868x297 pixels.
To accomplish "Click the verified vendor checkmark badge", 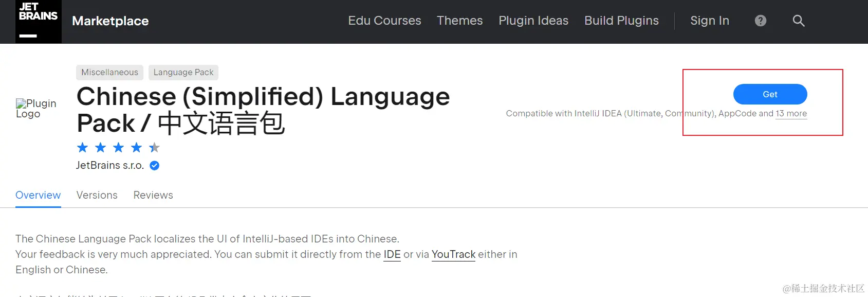I will pos(154,165).
